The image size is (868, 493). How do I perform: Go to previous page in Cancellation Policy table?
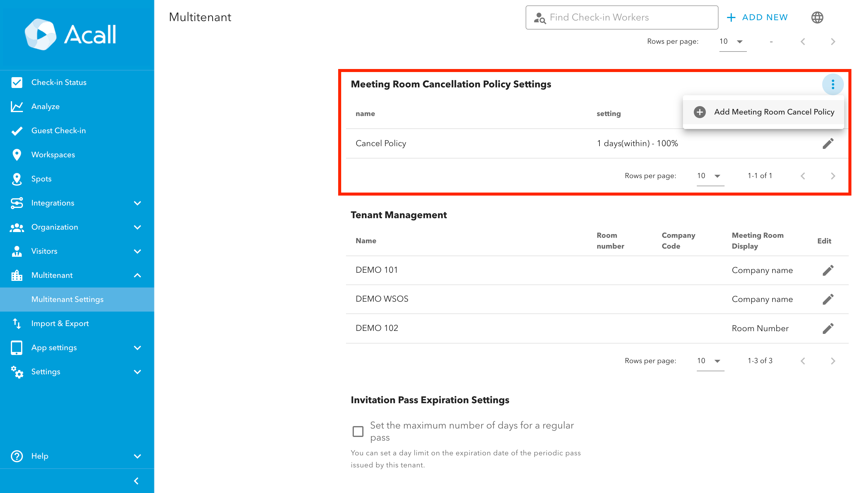(x=803, y=176)
